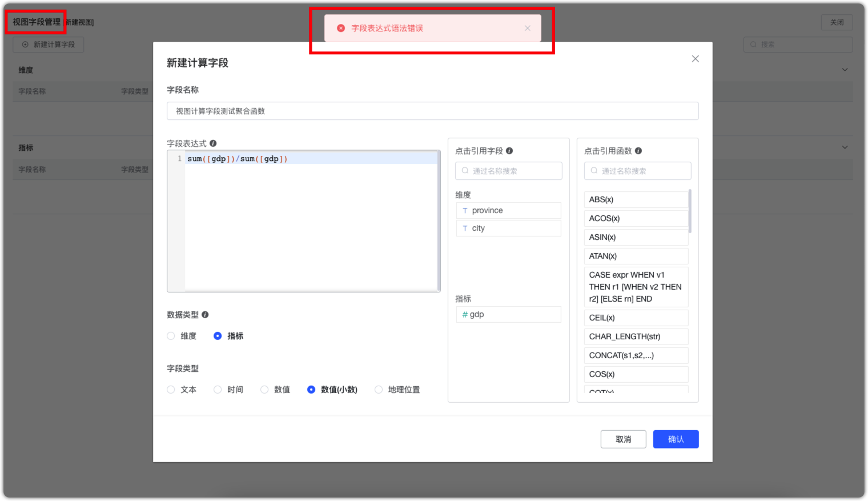Click the T type icon beside province

(x=465, y=211)
